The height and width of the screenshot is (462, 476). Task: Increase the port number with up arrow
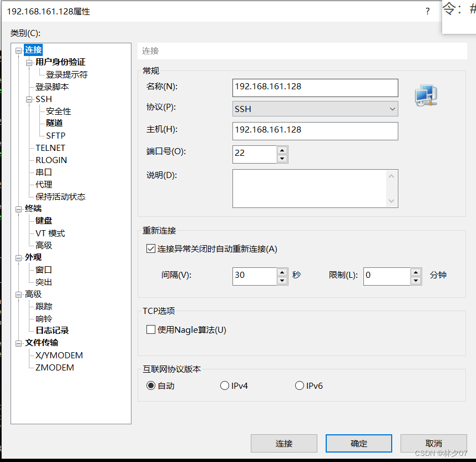pyautogui.click(x=282, y=150)
